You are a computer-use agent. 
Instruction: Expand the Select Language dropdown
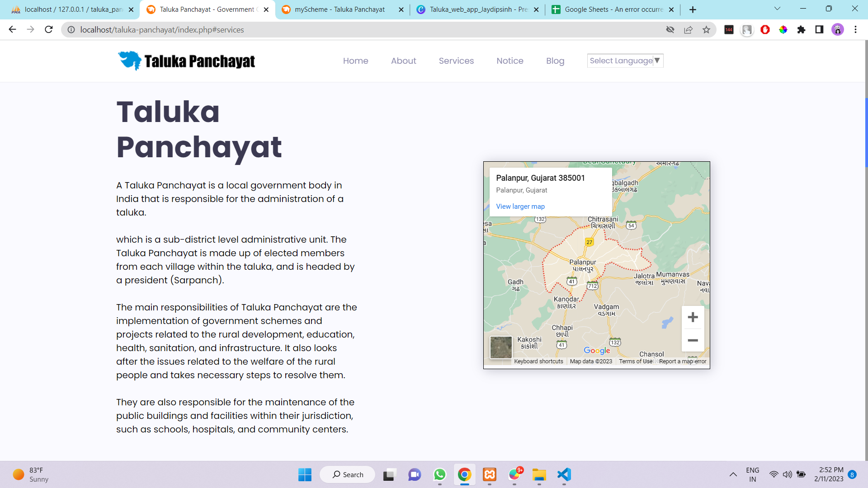point(625,61)
